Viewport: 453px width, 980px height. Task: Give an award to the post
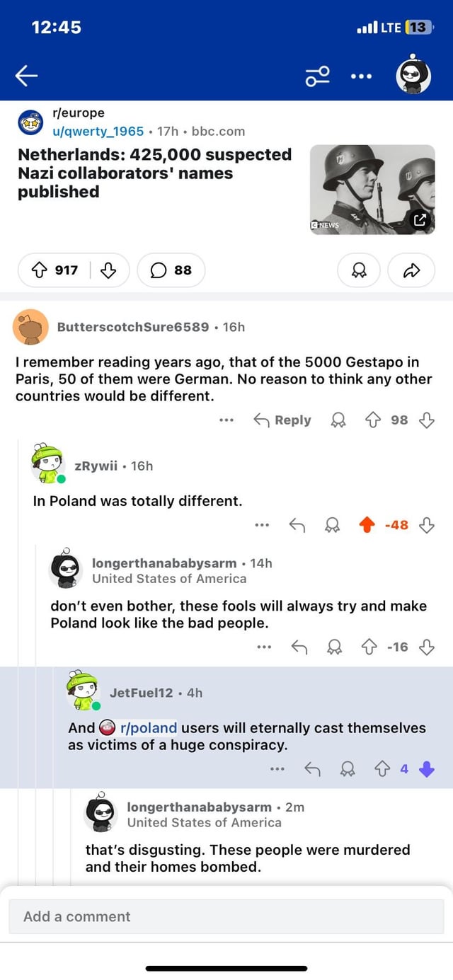click(357, 270)
